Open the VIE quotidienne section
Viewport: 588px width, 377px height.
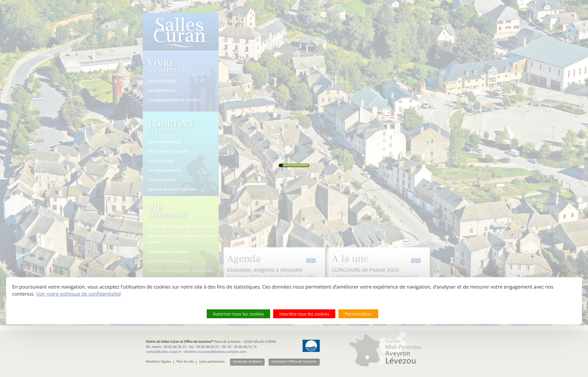[167, 211]
